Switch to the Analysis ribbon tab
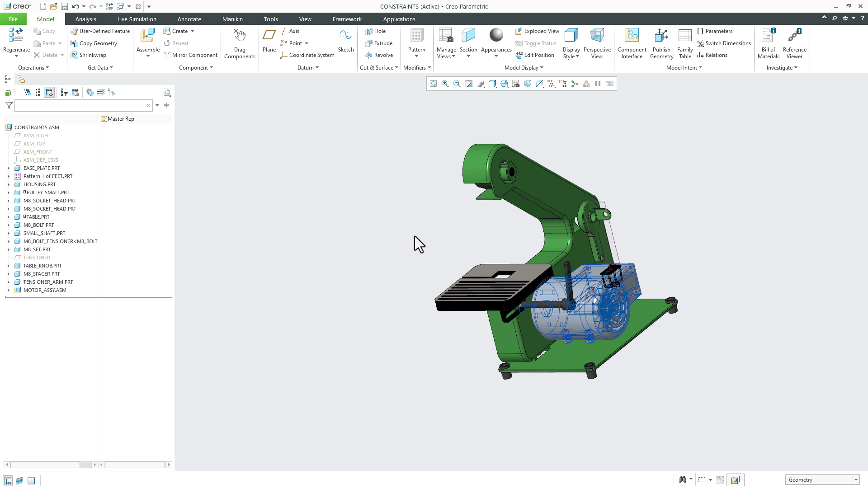This screenshot has height=488, width=868. (86, 19)
